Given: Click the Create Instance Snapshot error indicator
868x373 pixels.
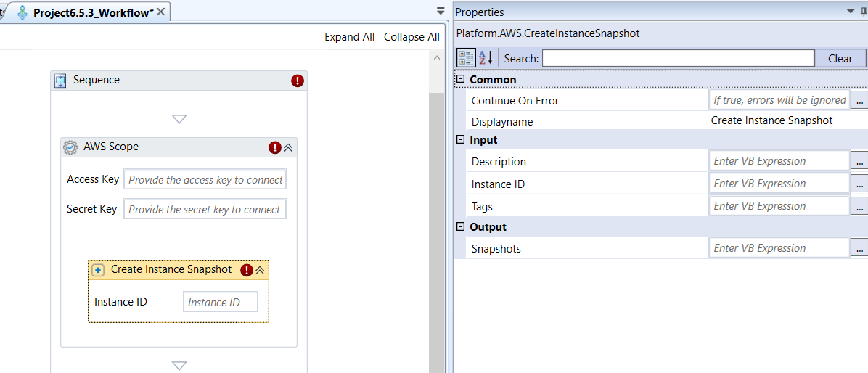Looking at the screenshot, I should (x=247, y=270).
